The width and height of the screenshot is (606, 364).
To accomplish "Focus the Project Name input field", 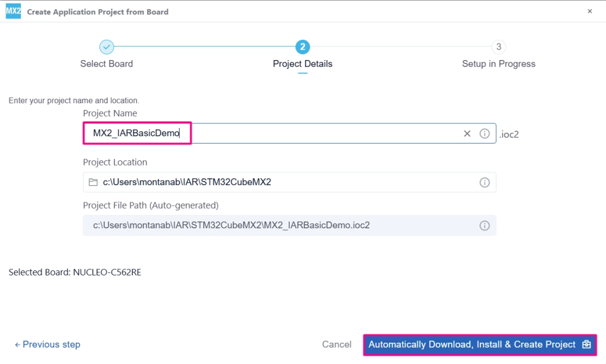I will (290, 133).
